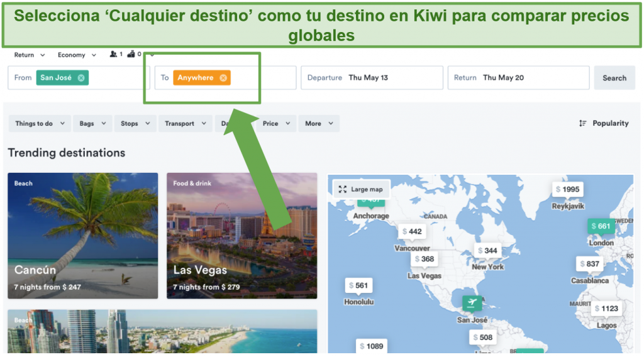Select the $661 London price marker
Screen dimensions: 644x357
click(601, 226)
